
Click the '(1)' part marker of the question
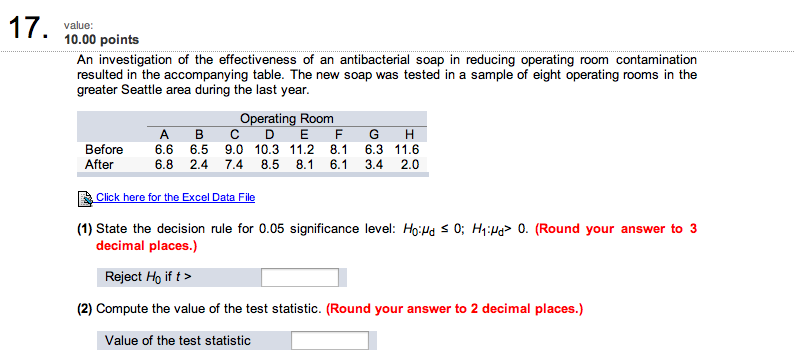85,229
